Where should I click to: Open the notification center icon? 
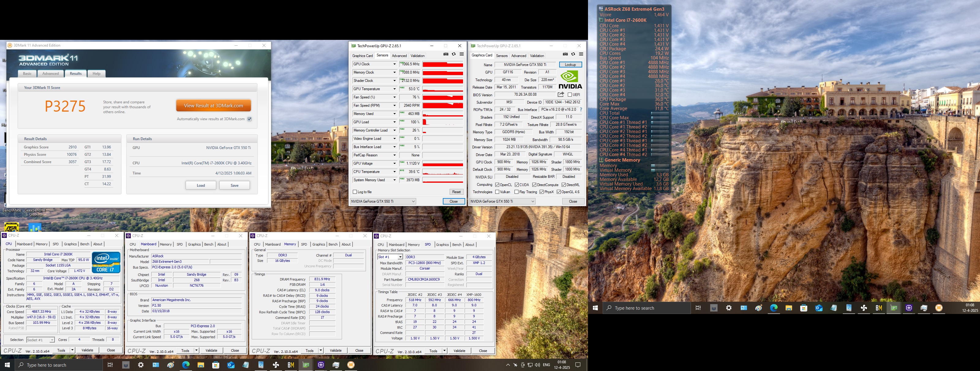pyautogui.click(x=578, y=365)
